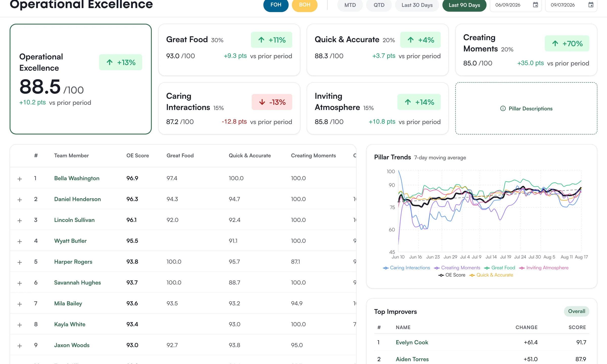The image size is (607, 364).
Task: Open the start date calendar icon
Action: pos(535,5)
